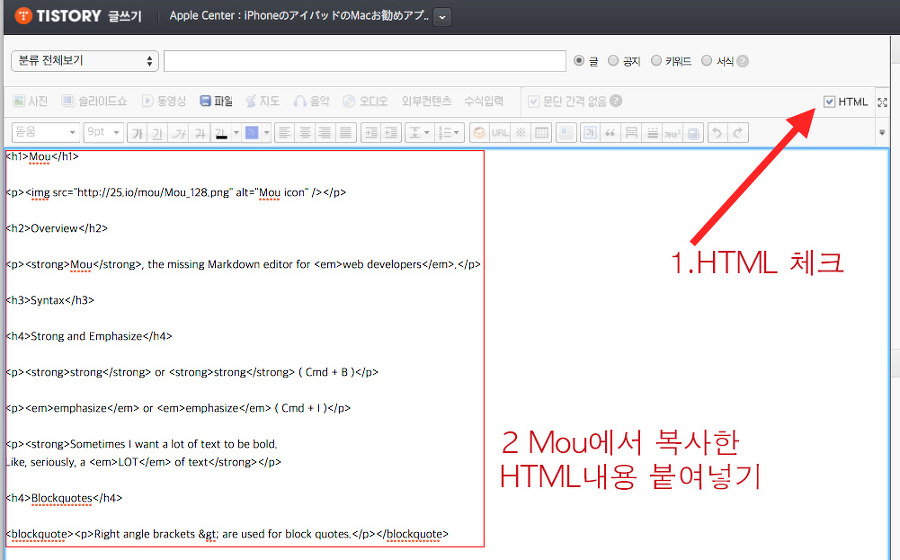Toggle bold text formatting
Screen dimensions: 900x560
138,133
